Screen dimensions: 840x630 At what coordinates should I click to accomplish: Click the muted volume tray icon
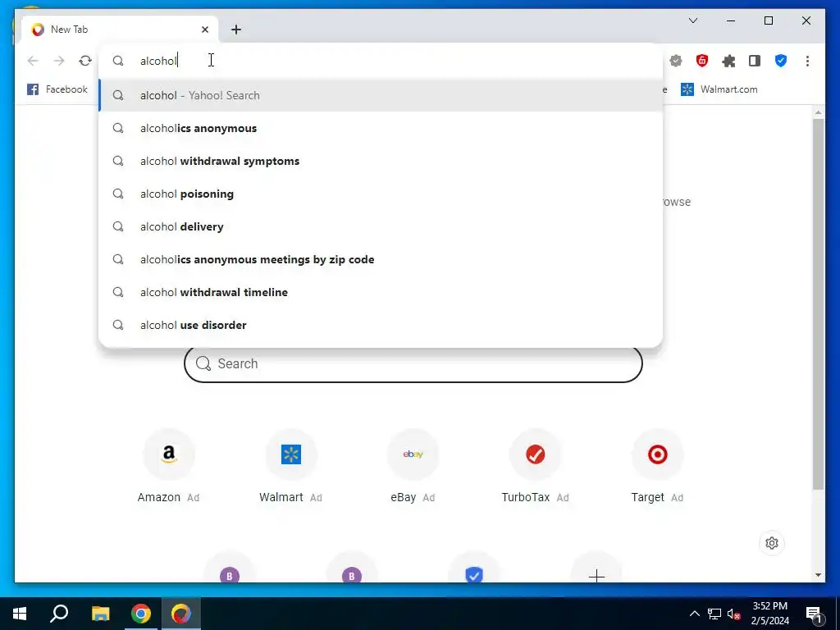[x=734, y=614]
